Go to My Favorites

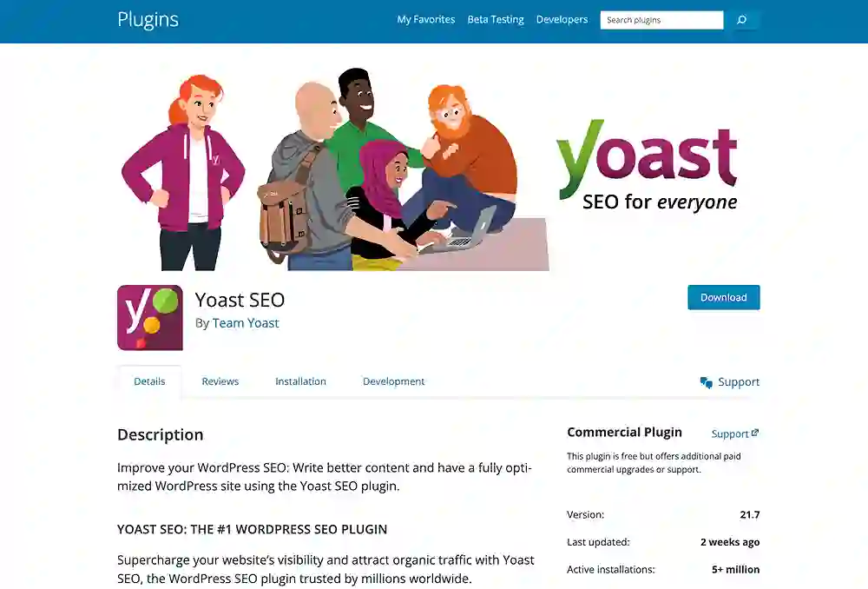(425, 19)
